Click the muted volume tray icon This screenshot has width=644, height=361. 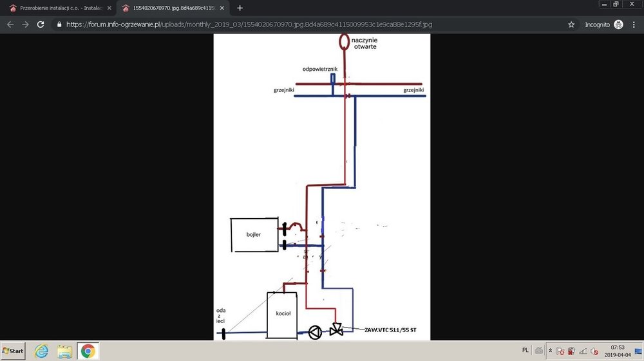coord(594,352)
